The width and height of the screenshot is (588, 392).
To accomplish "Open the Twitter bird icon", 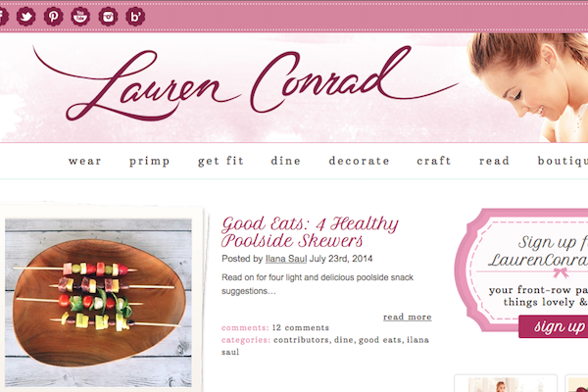I will (x=26, y=17).
